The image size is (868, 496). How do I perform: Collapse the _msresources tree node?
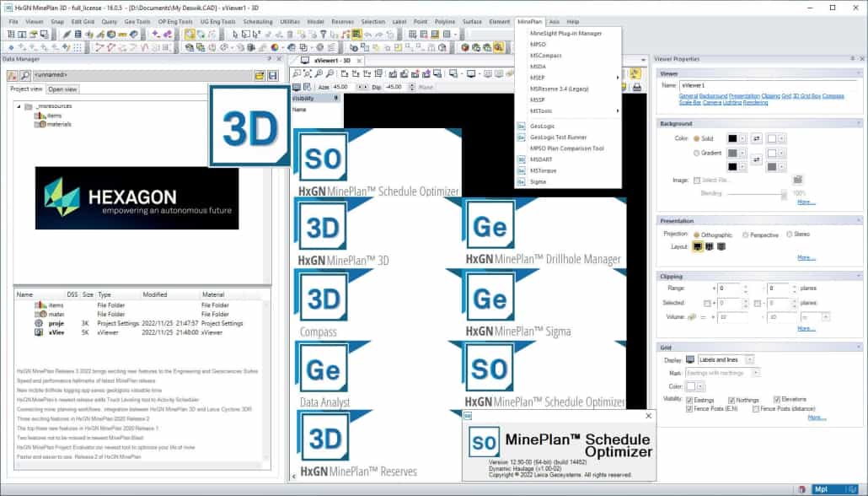pyautogui.click(x=19, y=106)
